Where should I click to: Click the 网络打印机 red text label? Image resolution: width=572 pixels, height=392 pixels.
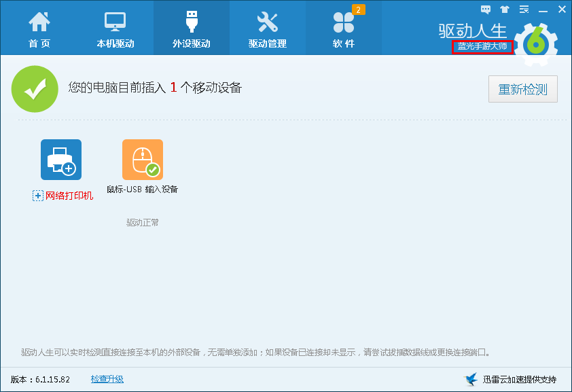point(69,196)
